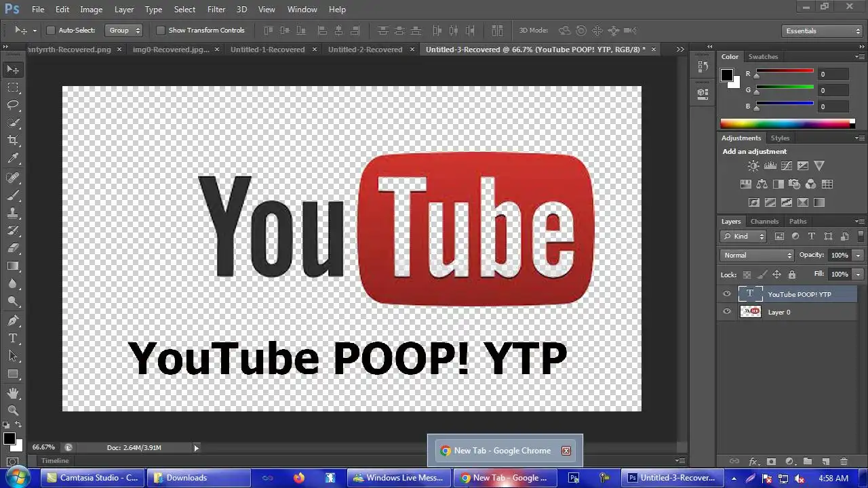
Task: Open the Image menu
Action: tap(92, 9)
